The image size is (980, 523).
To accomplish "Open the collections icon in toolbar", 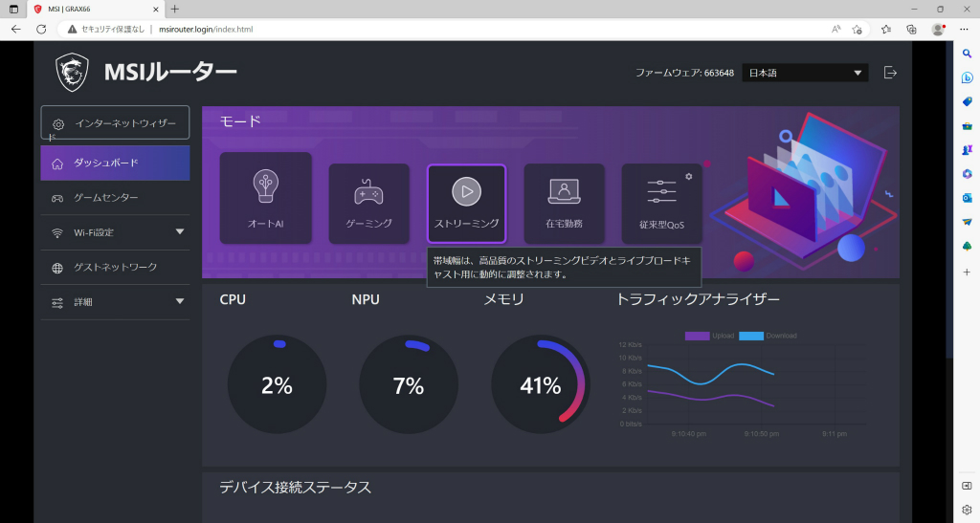I will (x=911, y=30).
